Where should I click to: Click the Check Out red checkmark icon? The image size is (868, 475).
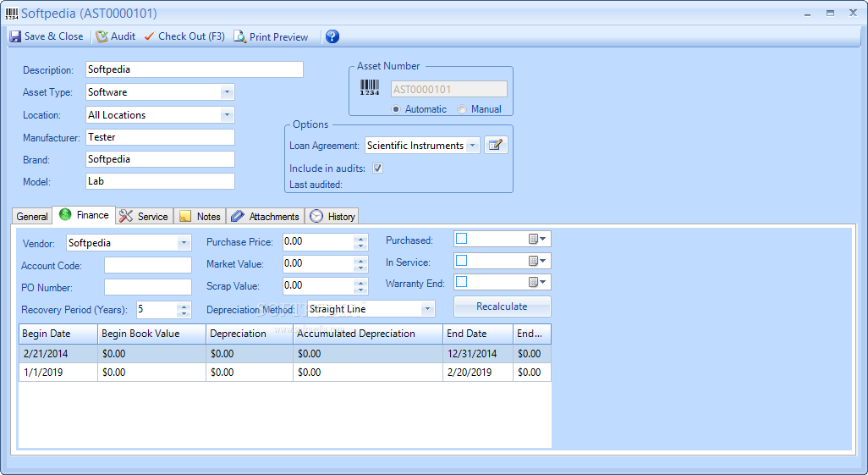point(149,36)
